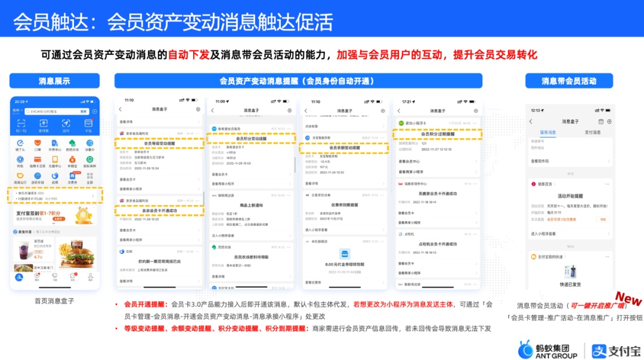The width and height of the screenshot is (644, 360).
Task: Select the 会员等级变动提醒 message title
Action: coord(159,143)
